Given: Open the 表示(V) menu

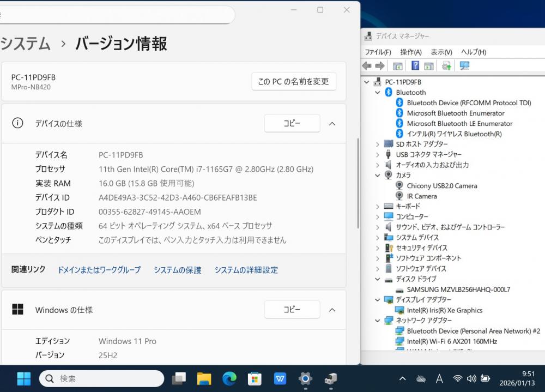Looking at the screenshot, I should [x=441, y=52].
